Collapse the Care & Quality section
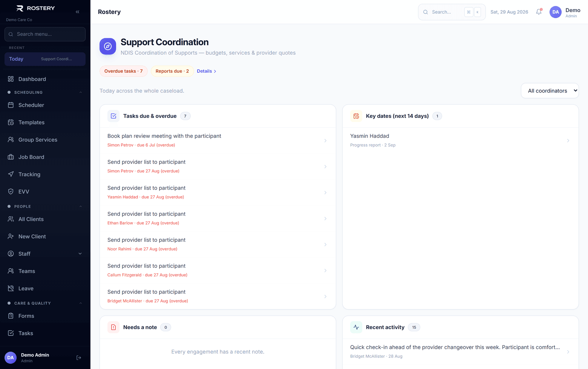 (x=80, y=303)
